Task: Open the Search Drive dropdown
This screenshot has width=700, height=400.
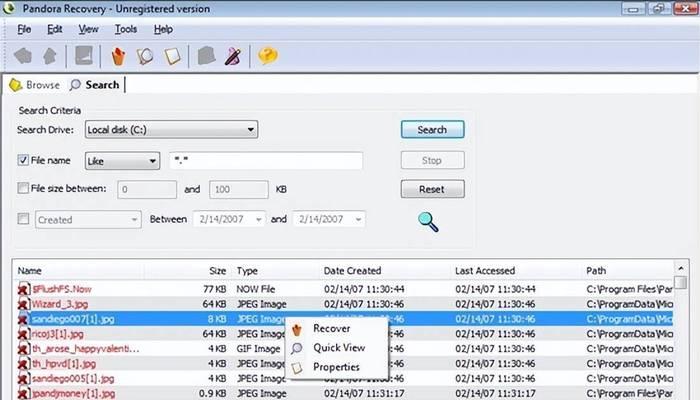Action: (x=171, y=129)
